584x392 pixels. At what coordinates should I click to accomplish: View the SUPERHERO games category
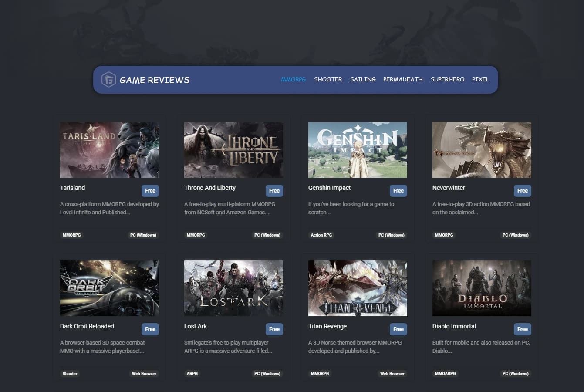tap(447, 79)
